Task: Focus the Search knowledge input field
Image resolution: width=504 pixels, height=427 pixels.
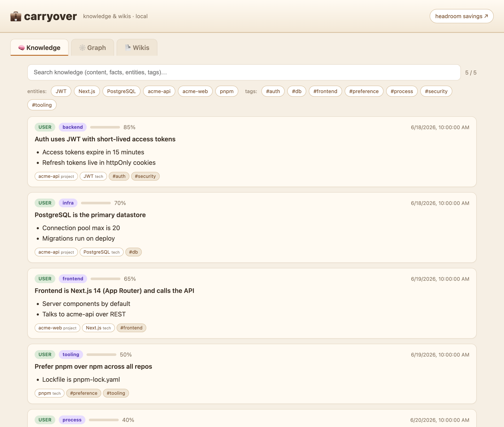Action: pos(244,72)
